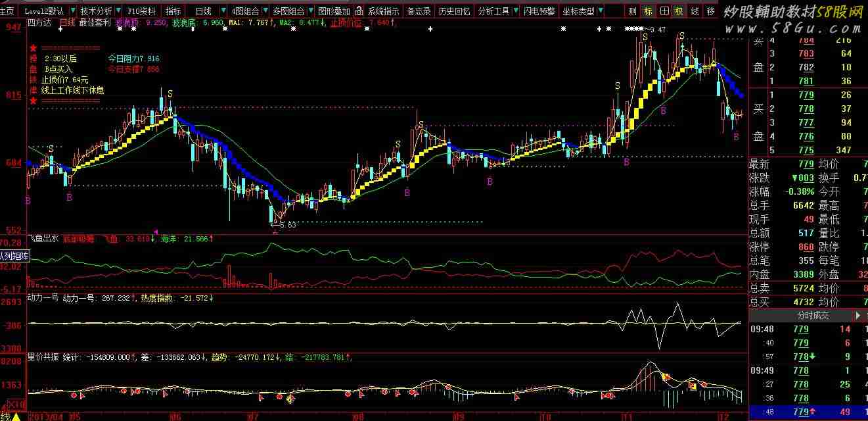The width and height of the screenshot is (868, 421).
Task: Expand the 4图组合 dropdown arrow
Action: pos(264,11)
